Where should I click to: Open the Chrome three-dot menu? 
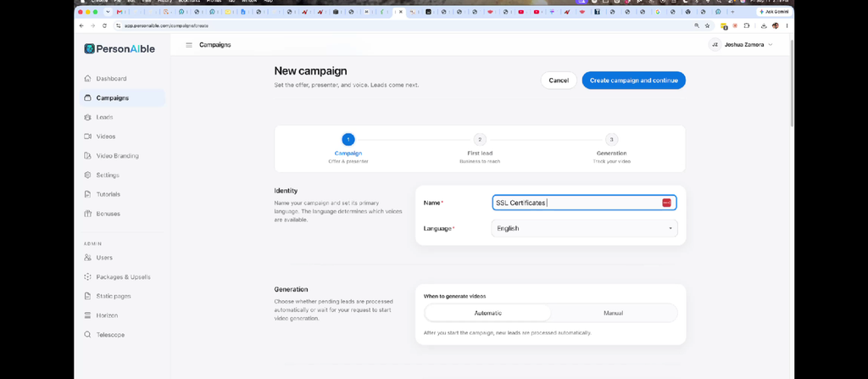[787, 26]
